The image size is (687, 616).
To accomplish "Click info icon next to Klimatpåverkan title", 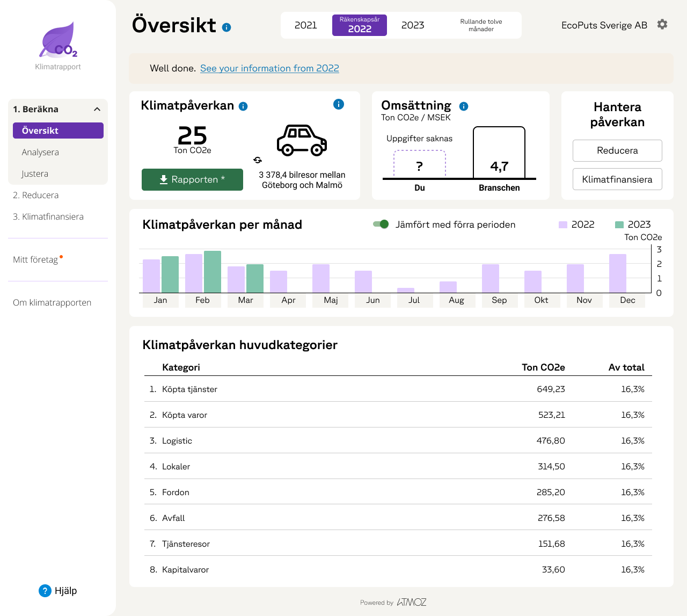I will tap(243, 106).
